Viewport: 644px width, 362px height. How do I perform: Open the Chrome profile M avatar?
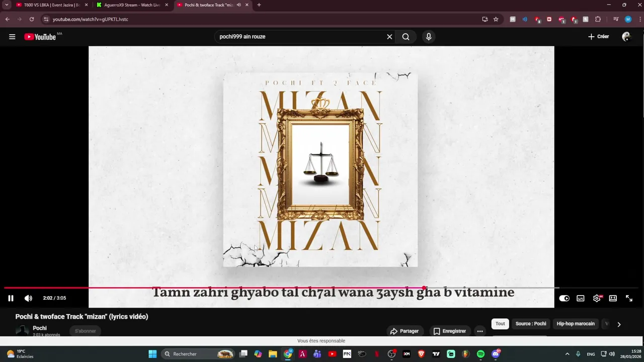pos(628,19)
